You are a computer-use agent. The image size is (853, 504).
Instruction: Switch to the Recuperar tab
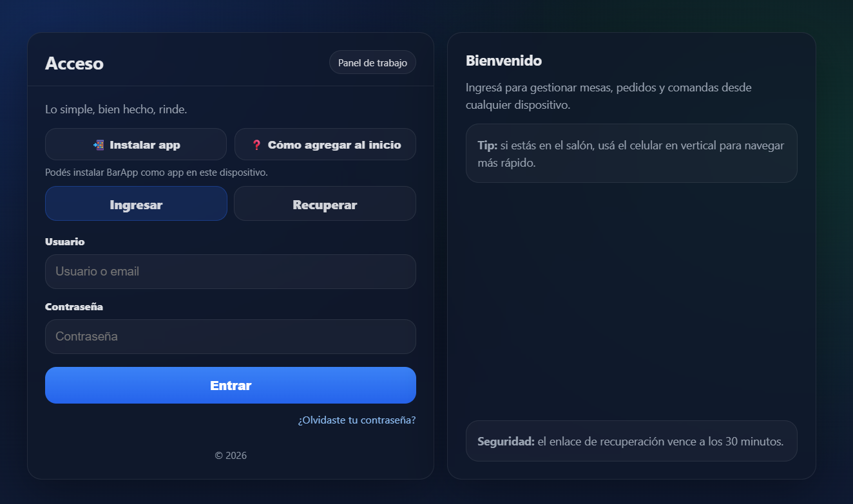point(325,204)
